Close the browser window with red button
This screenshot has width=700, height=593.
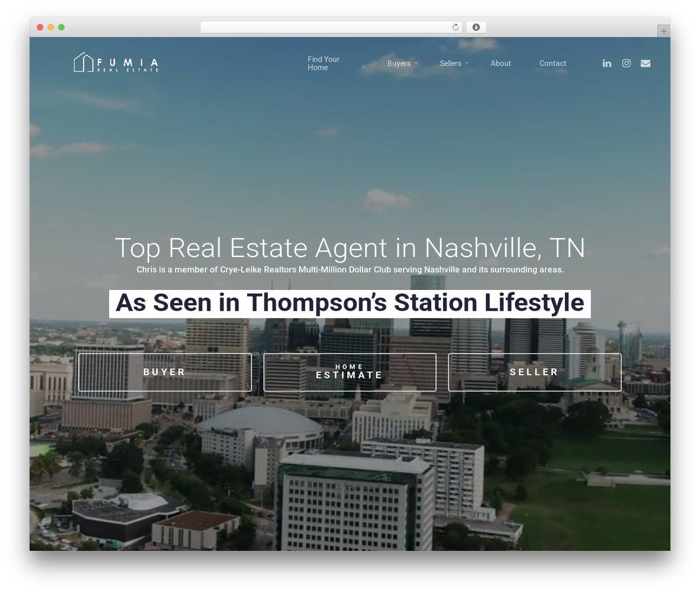40,27
